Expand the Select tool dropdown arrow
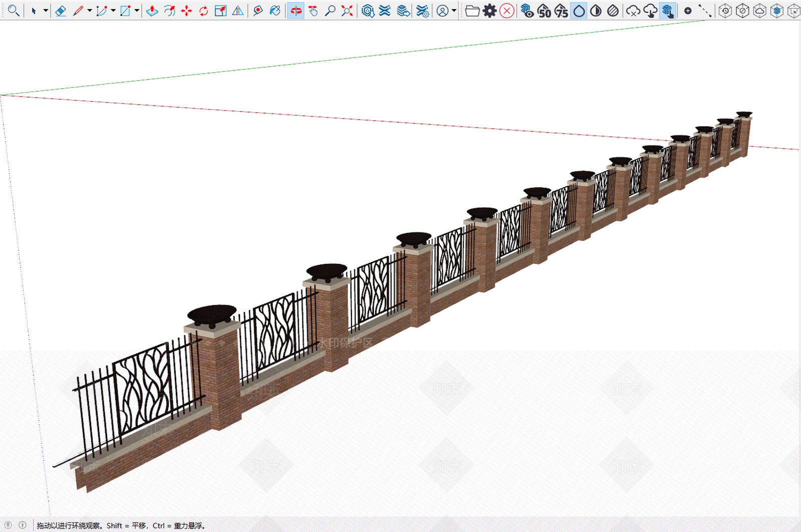Image resolution: width=801 pixels, height=532 pixels. [x=46, y=11]
